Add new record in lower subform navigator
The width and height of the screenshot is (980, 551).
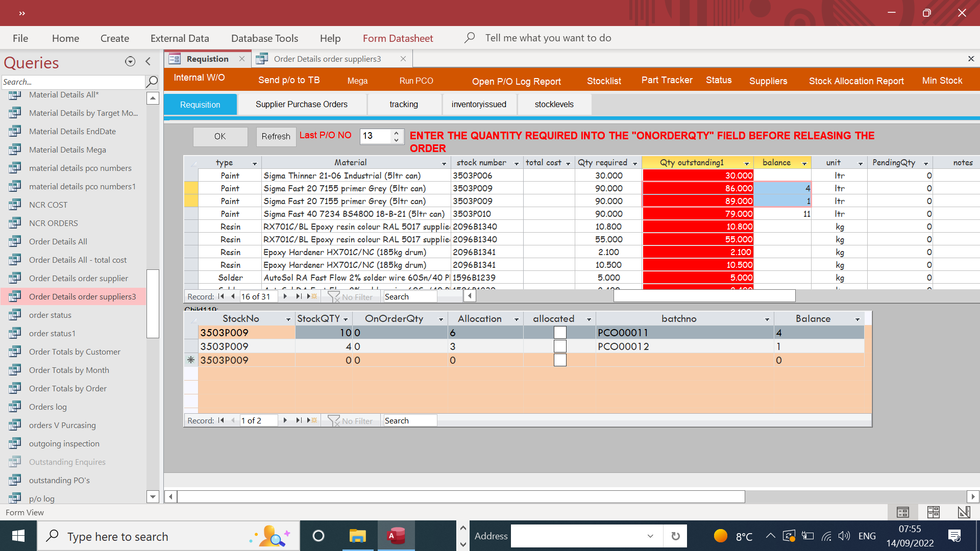pos(312,420)
